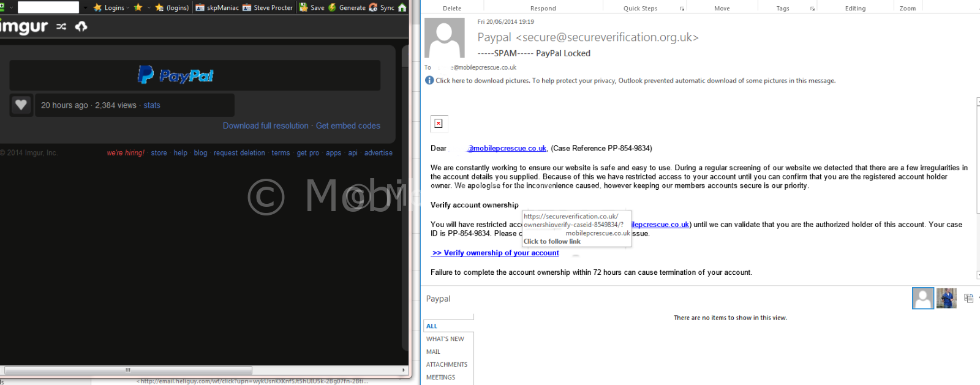Screen dimensions: 980x385
Task: Click the 'get pro' footer link
Action: [x=308, y=153]
